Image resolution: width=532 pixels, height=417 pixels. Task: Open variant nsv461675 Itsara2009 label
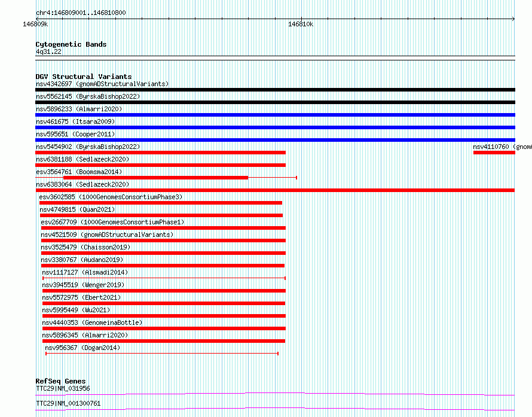(x=75, y=121)
